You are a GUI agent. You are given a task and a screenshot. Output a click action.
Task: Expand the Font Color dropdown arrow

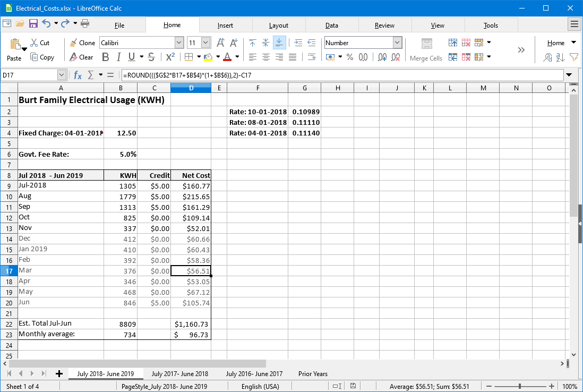(x=236, y=57)
